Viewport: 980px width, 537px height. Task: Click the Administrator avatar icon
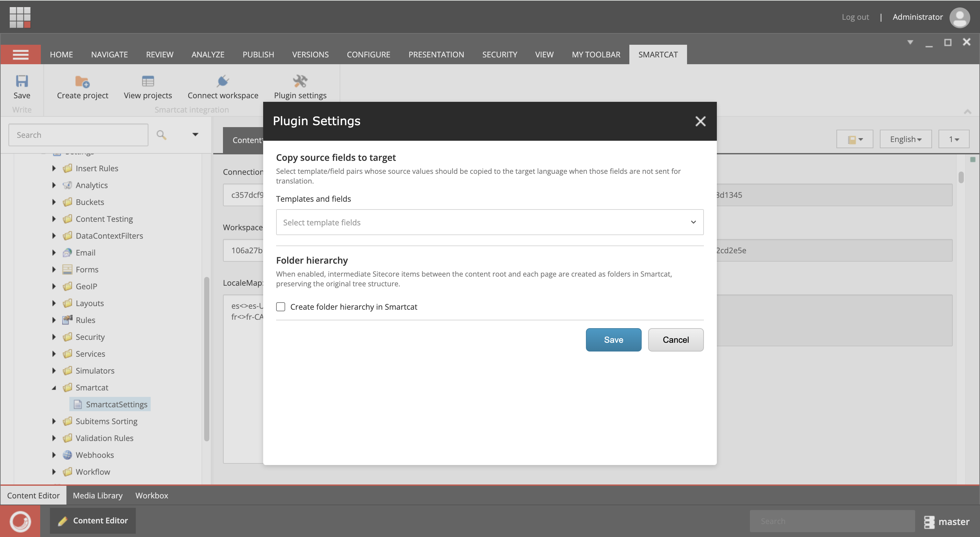[x=960, y=17]
